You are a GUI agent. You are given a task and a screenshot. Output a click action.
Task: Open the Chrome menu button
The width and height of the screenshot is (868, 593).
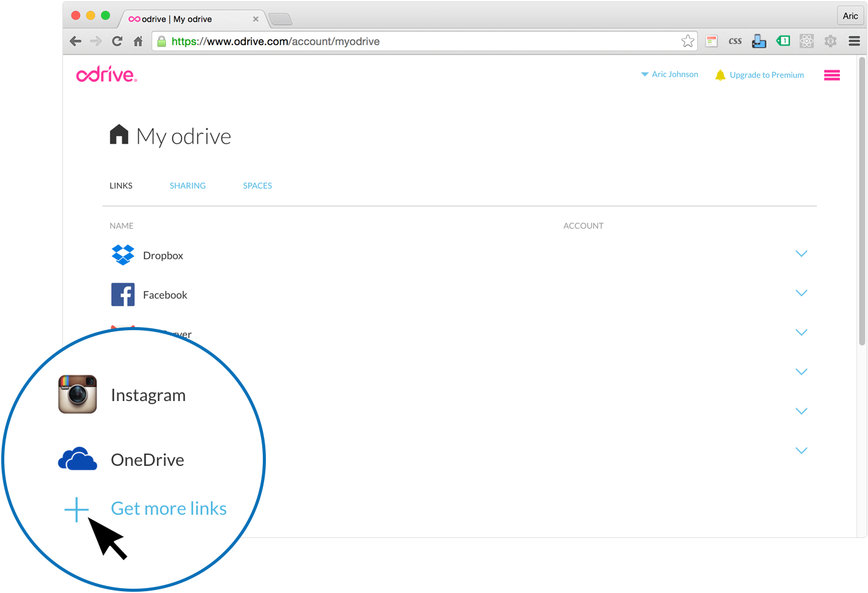855,41
